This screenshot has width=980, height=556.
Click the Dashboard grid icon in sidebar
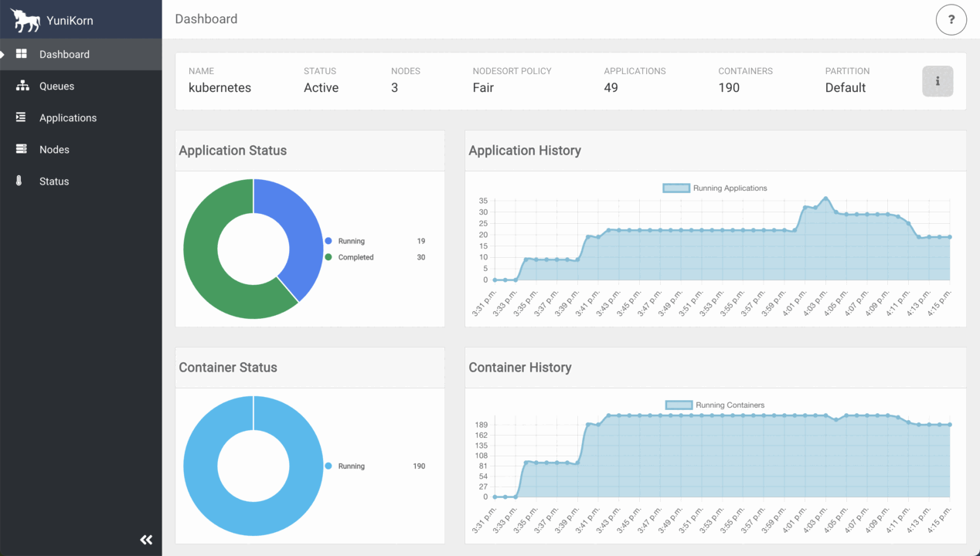click(22, 54)
